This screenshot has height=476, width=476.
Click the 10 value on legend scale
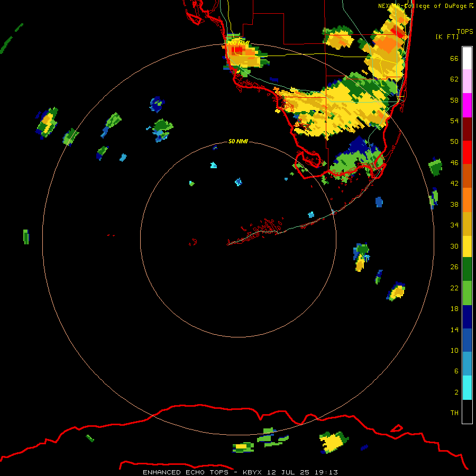coord(454,350)
